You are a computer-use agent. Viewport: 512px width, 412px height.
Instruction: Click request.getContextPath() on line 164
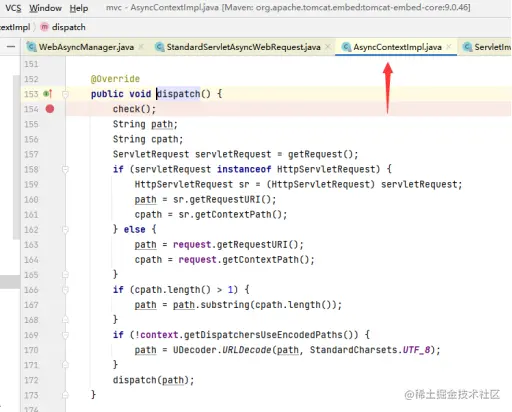[x=244, y=260]
